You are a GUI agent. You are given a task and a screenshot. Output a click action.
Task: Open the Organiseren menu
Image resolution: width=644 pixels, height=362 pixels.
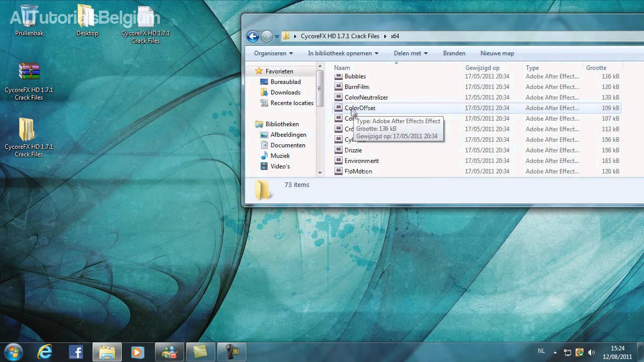273,53
